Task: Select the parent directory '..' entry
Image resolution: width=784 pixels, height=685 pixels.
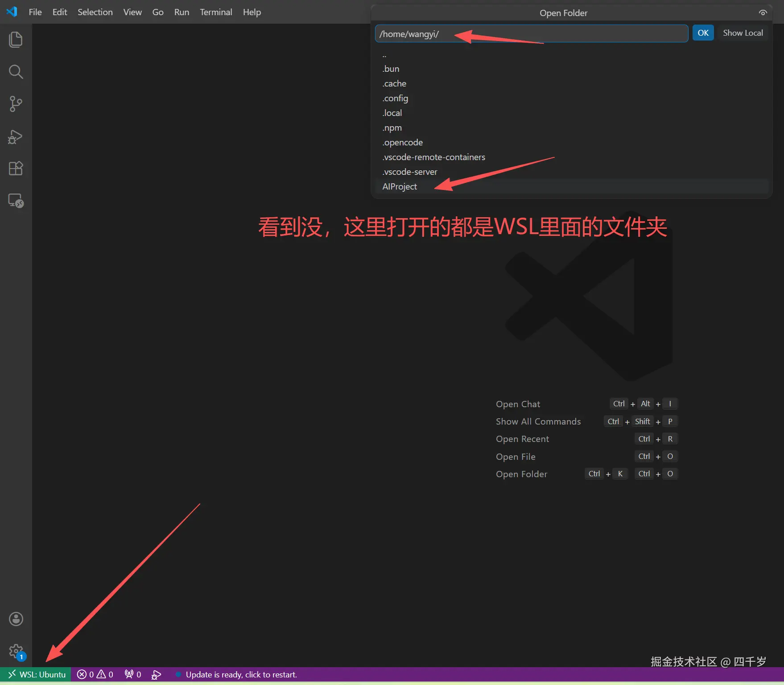Action: (x=571, y=54)
